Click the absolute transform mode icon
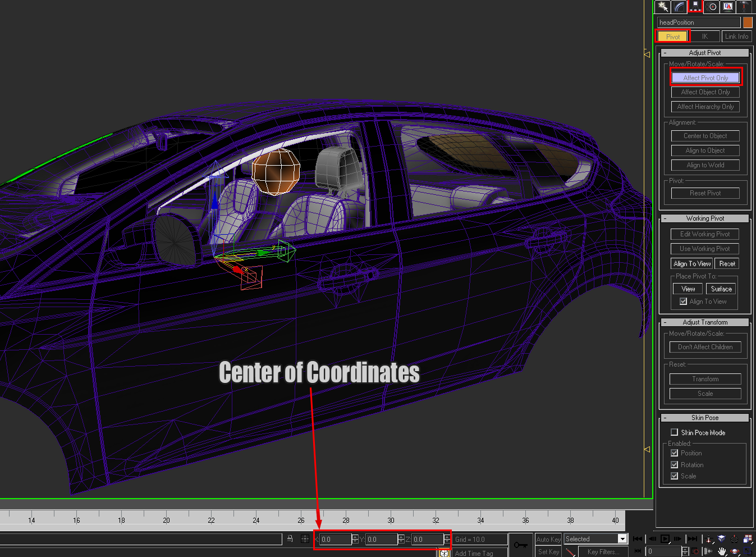Viewport: 756px width, 557px height. coord(305,539)
